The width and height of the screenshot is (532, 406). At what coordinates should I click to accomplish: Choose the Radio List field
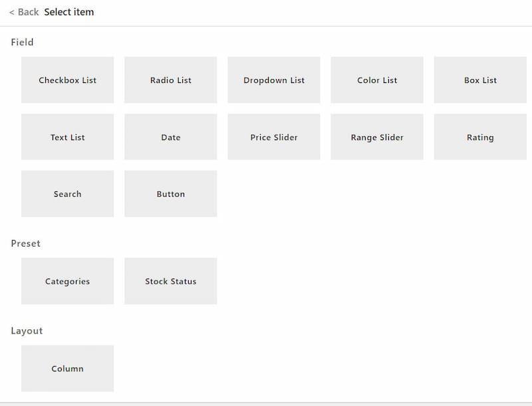tap(171, 80)
